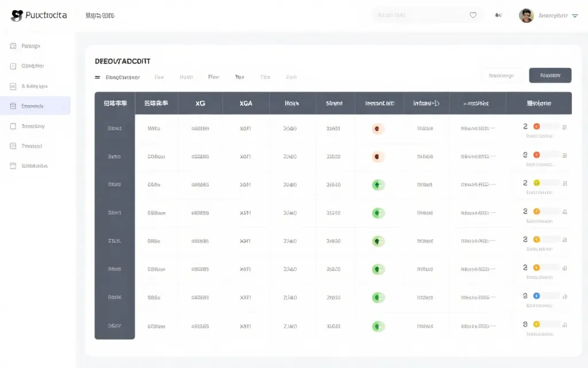Click the second sidebar item icon
This screenshot has width=588, height=368.
click(13, 66)
